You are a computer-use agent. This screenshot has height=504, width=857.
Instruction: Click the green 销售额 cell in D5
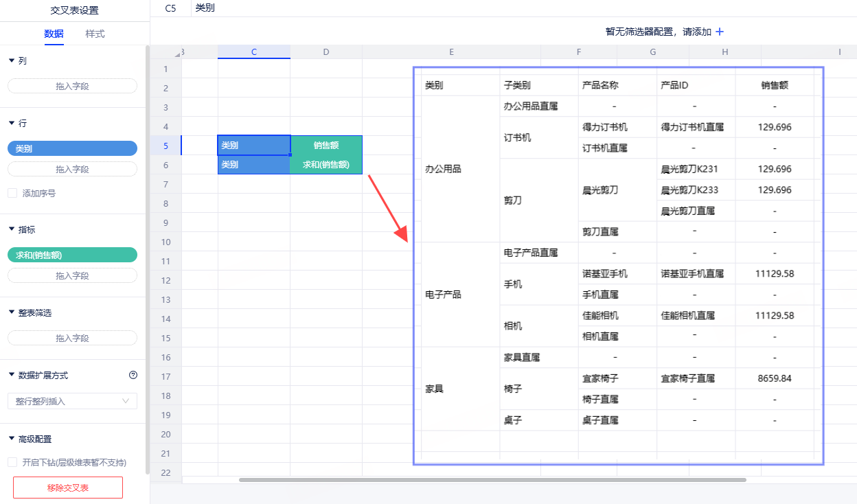click(x=326, y=146)
